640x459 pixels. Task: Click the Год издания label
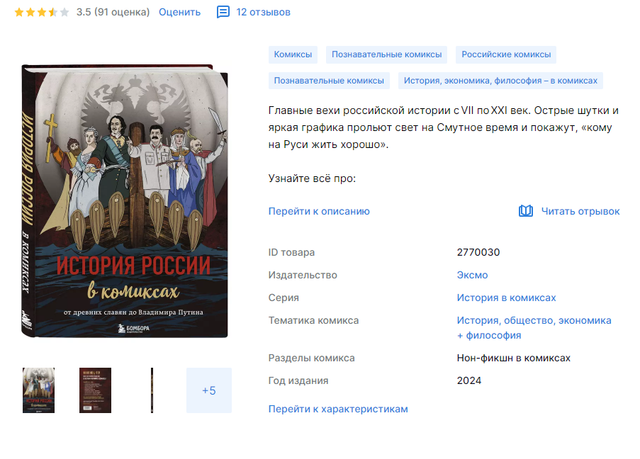[x=298, y=380]
